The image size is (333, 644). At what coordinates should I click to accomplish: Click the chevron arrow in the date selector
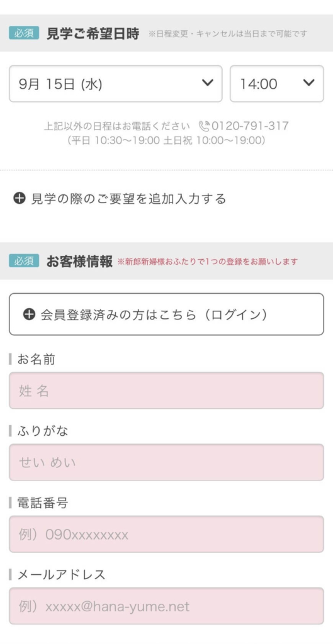pyautogui.click(x=208, y=83)
